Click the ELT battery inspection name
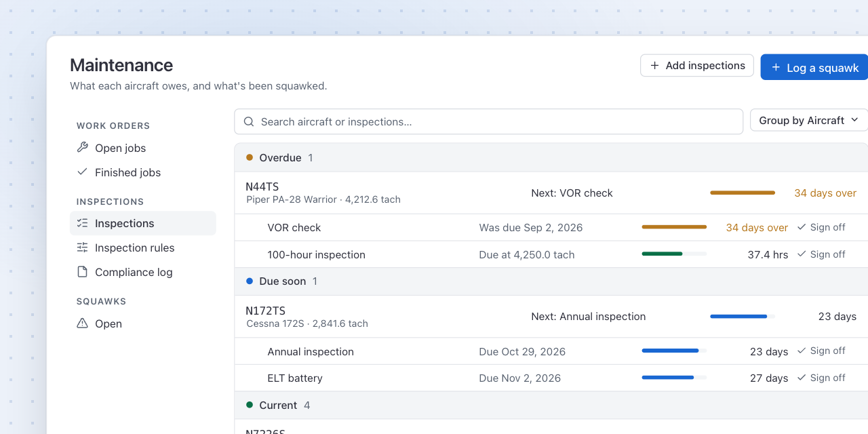 (295, 378)
